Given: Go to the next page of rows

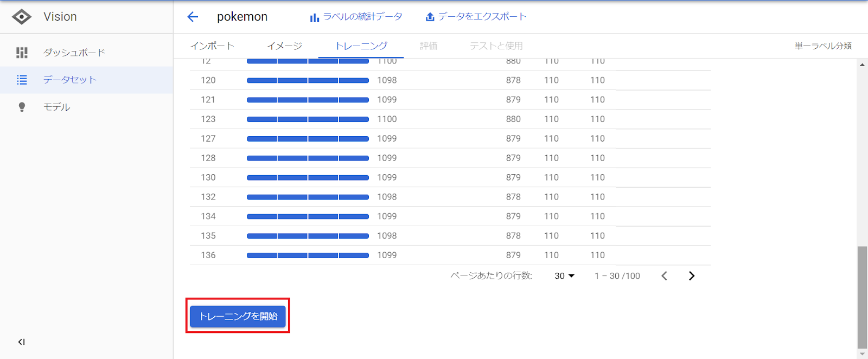Looking at the screenshot, I should [692, 276].
